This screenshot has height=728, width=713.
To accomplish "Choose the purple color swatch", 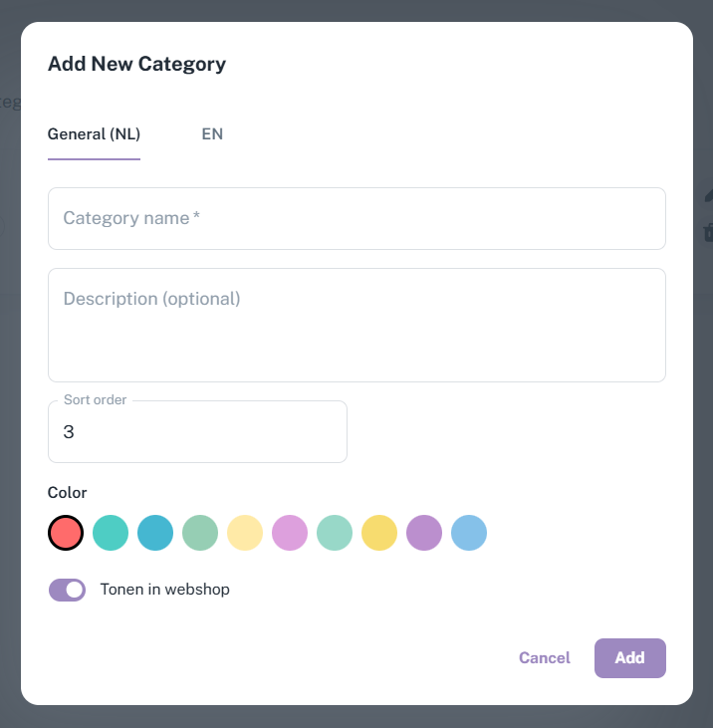I will tap(424, 533).
